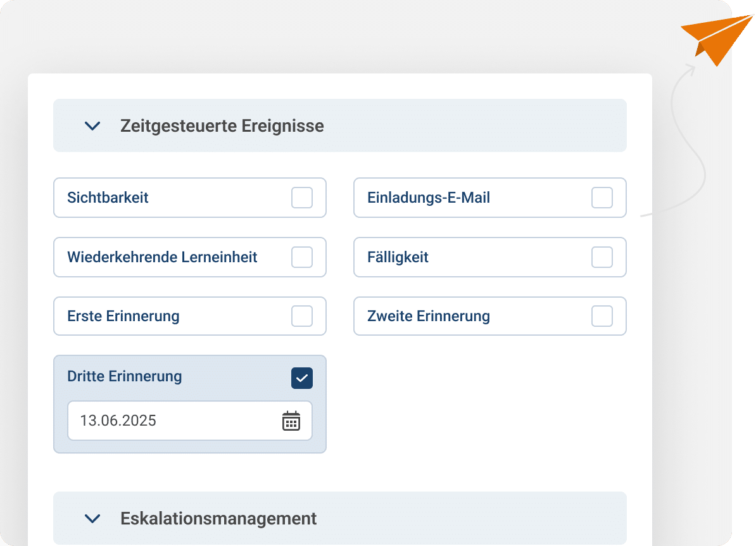756x546 pixels.
Task: Click the Zeitgesteuerte Ereignisse section title
Action: pyautogui.click(x=222, y=126)
